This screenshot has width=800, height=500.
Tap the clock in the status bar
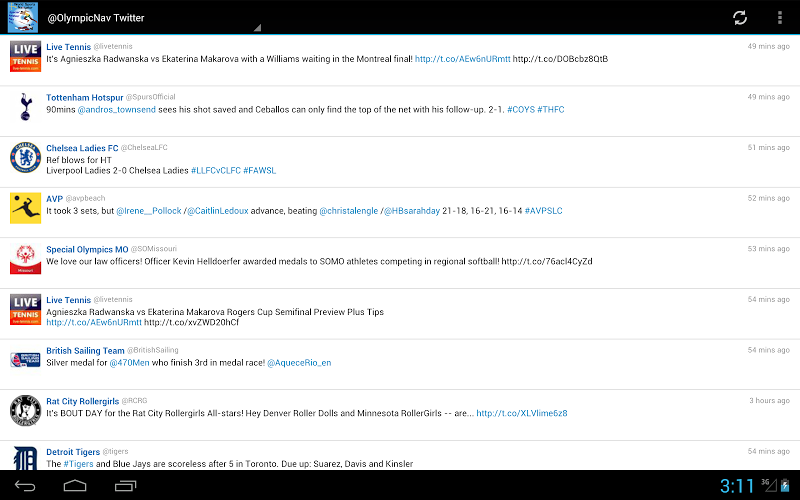tap(737, 486)
